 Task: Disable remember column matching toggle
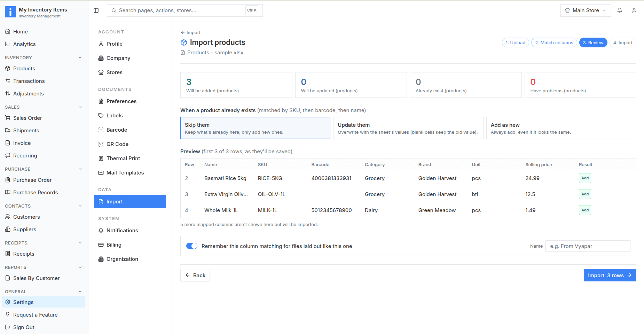pos(192,246)
